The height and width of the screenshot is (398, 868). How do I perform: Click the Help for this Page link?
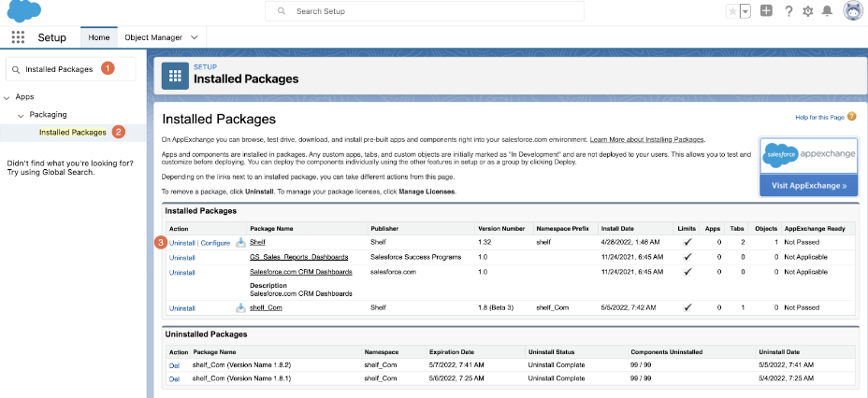pos(819,117)
